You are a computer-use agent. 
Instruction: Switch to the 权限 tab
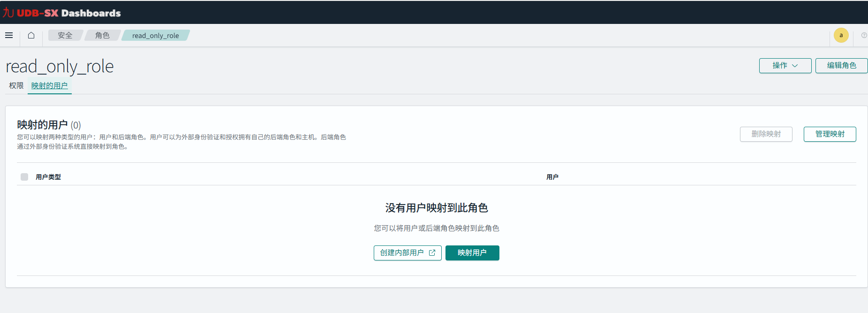[16, 85]
